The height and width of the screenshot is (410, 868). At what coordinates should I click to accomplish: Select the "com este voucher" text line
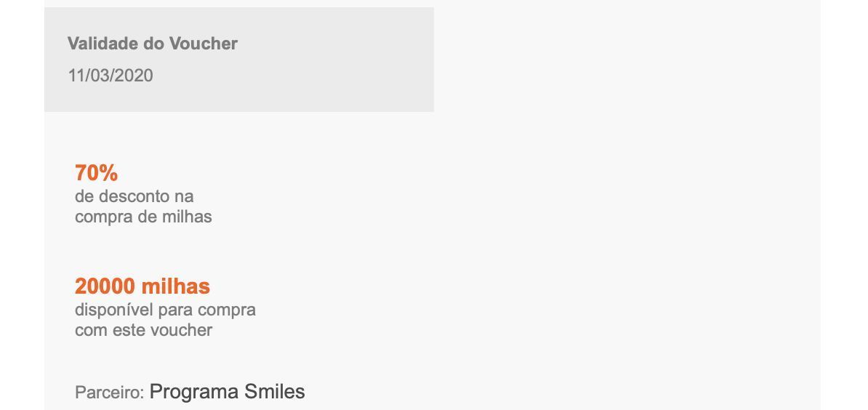point(143,330)
